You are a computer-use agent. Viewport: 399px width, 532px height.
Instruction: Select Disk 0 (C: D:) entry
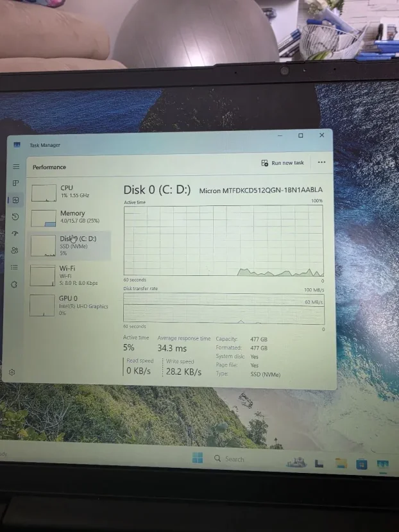point(70,246)
